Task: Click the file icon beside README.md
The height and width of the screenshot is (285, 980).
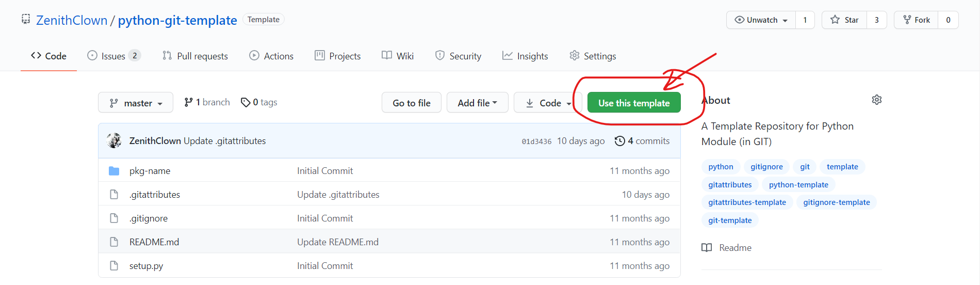Action: pyautogui.click(x=114, y=242)
